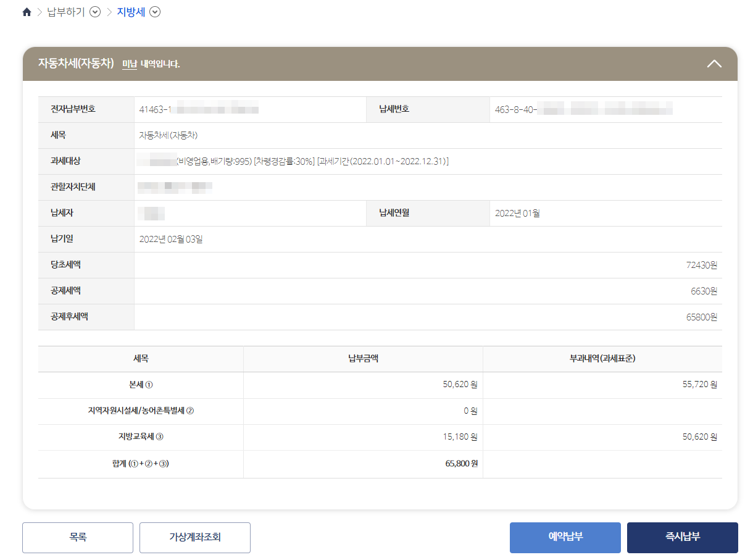Select the 미납 underlined text in header
Screen dimensions: 745x560
[130, 64]
